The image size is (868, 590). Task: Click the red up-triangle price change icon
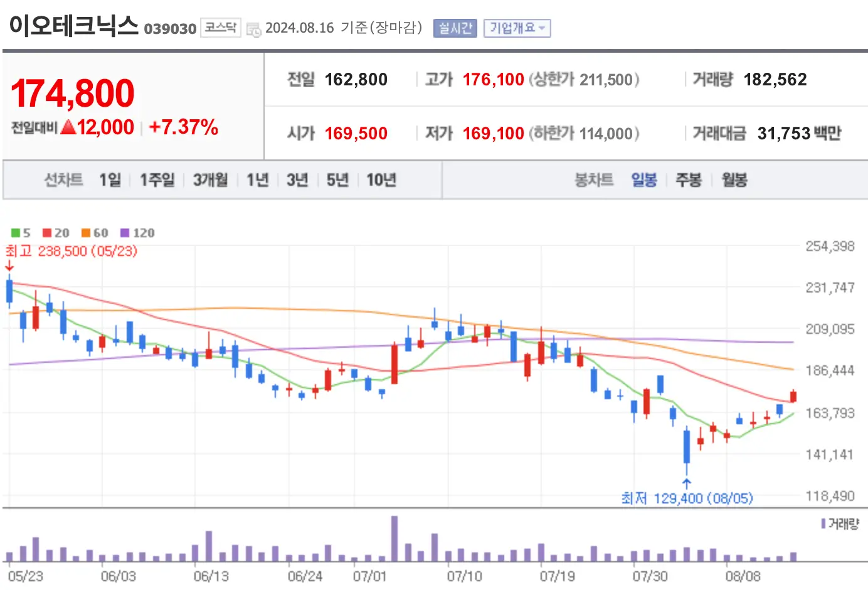point(68,127)
